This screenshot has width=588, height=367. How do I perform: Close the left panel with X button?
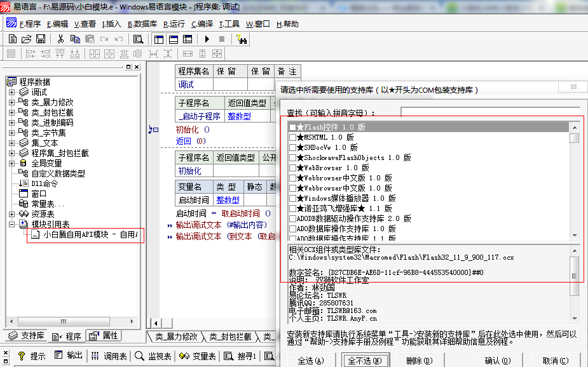tap(137, 67)
